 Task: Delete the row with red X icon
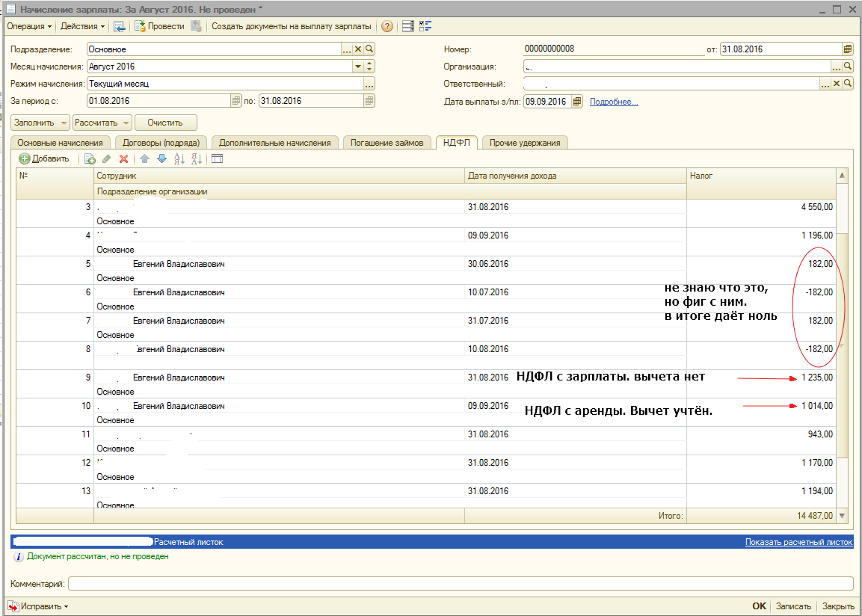coord(124,158)
